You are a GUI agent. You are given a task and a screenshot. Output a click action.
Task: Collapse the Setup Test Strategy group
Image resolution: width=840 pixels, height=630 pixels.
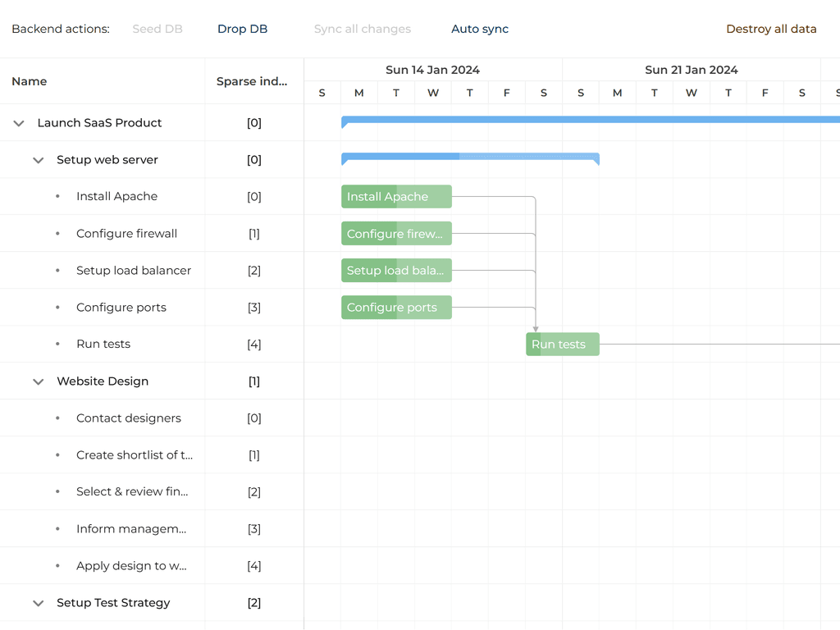pos(38,602)
